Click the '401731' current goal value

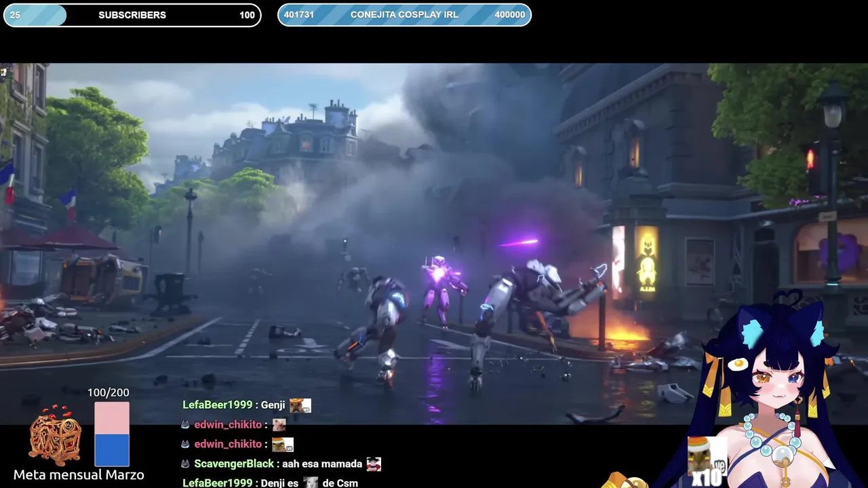(299, 15)
